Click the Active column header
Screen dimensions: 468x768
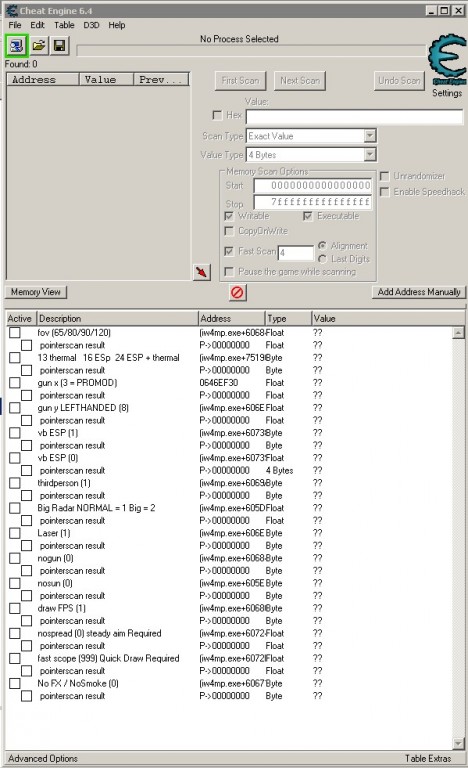22,318
